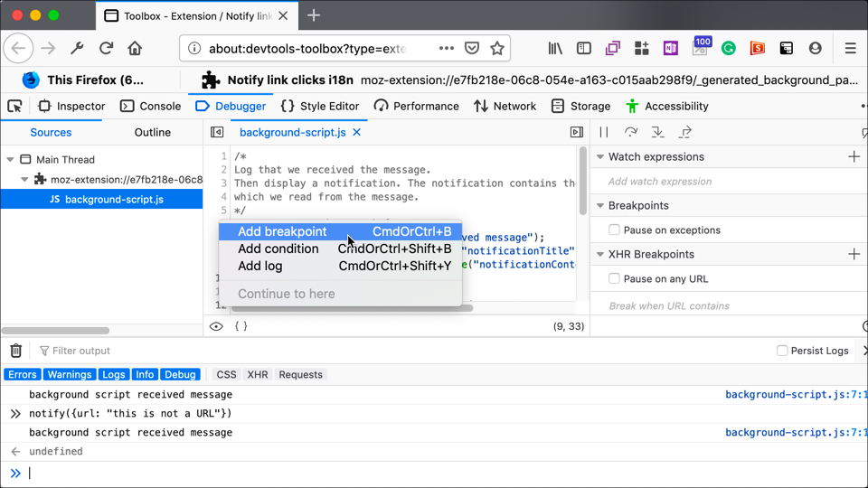The image size is (868, 488).
Task: Click the Filter output input field
Action: pos(81,351)
